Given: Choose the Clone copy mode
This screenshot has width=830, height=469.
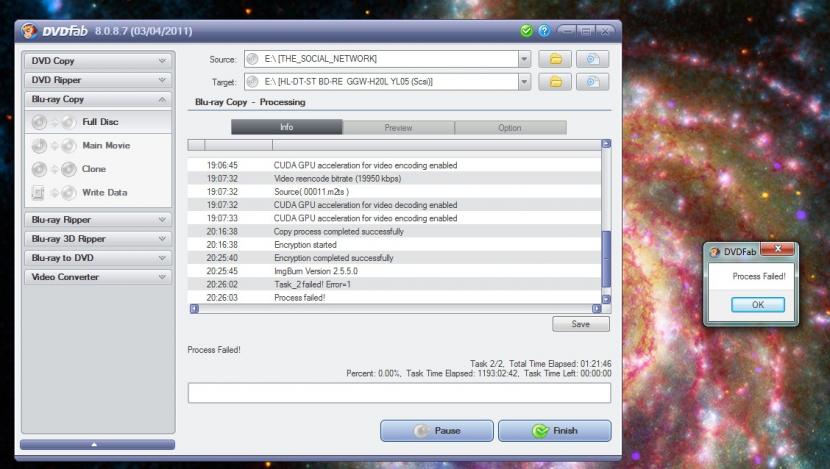Looking at the screenshot, I should pos(94,169).
